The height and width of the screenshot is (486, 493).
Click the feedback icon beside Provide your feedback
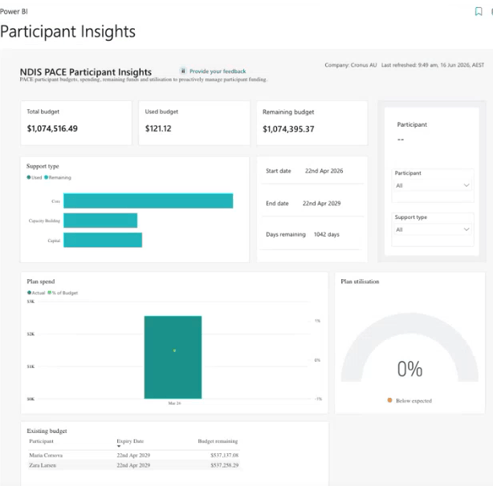click(183, 71)
